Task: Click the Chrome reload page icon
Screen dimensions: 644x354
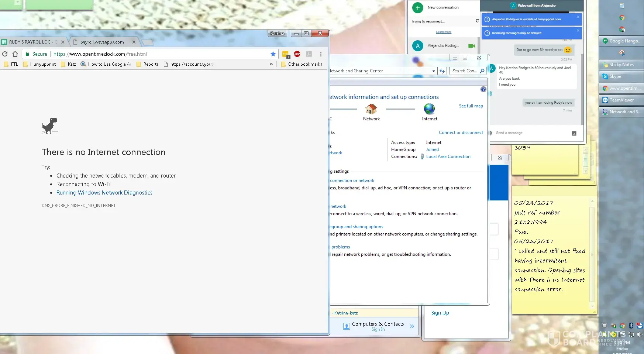Action: point(5,54)
